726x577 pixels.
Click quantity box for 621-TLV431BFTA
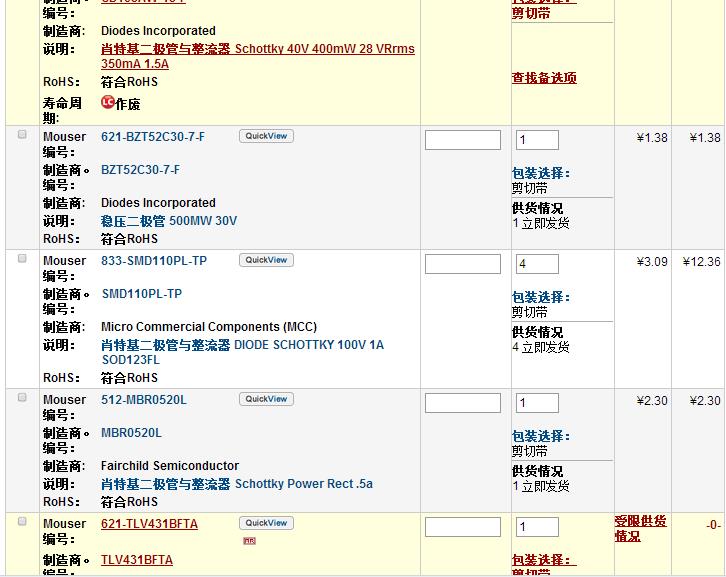538,527
